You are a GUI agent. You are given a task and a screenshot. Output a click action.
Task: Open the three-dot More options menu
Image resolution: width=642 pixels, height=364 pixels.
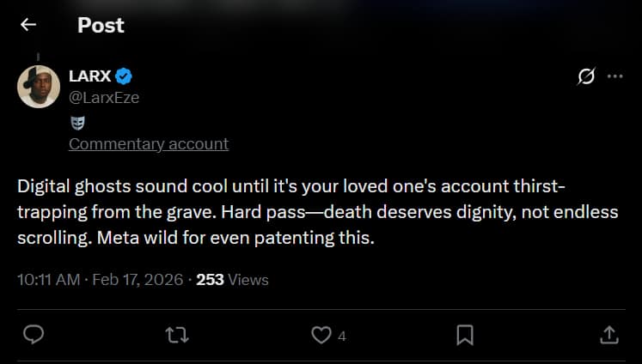pyautogui.click(x=614, y=76)
